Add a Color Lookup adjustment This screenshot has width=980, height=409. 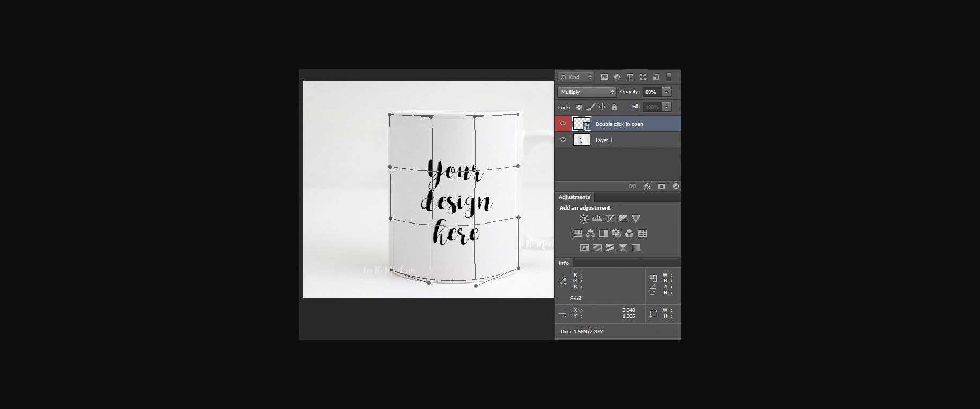click(642, 234)
